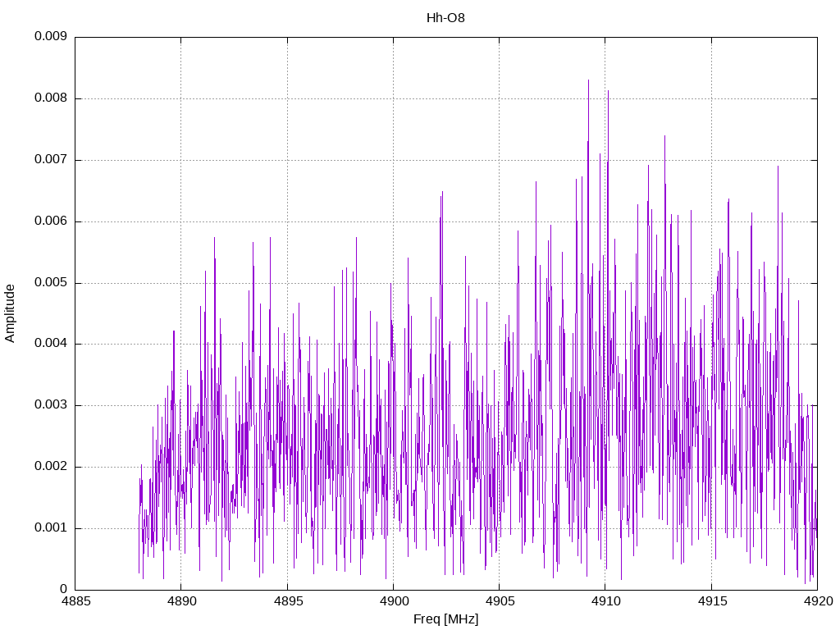Click the Amplitude y-axis label
Screen dimensions: 840x630
click(x=10, y=313)
